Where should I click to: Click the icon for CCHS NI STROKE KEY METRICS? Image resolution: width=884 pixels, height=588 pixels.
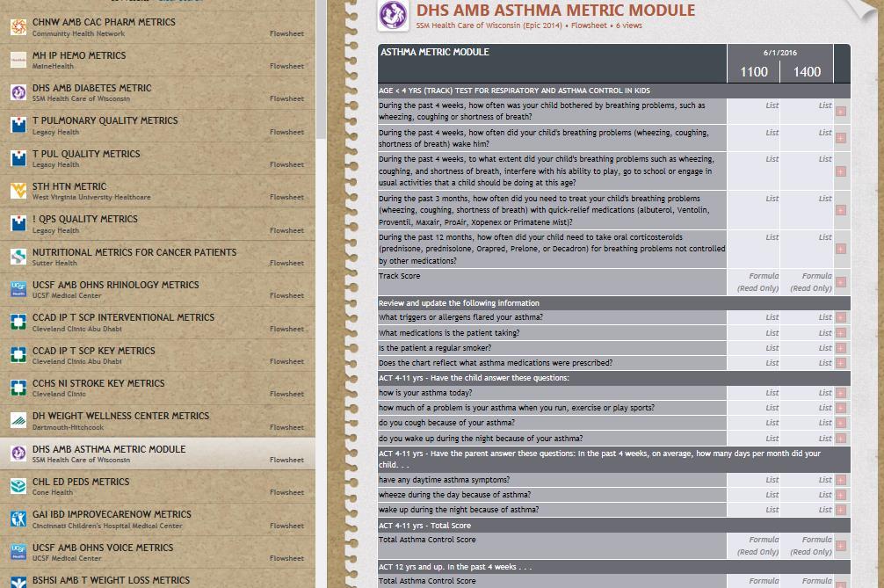pos(18,388)
